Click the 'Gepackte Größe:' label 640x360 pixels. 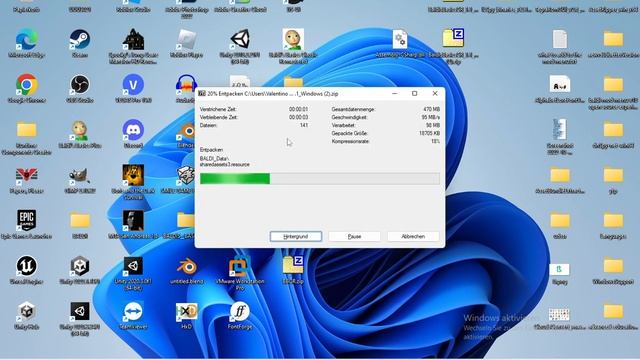[349, 133]
